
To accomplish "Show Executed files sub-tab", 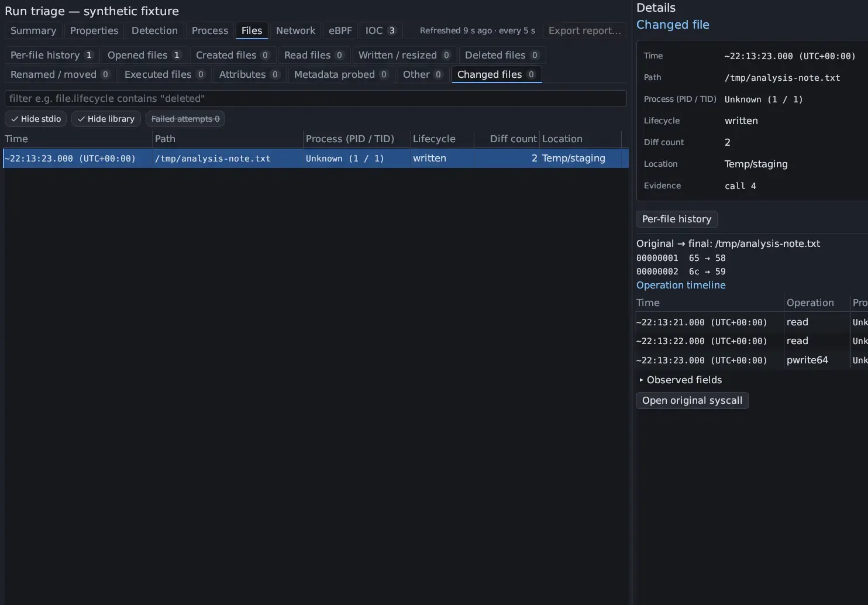I will pos(165,74).
